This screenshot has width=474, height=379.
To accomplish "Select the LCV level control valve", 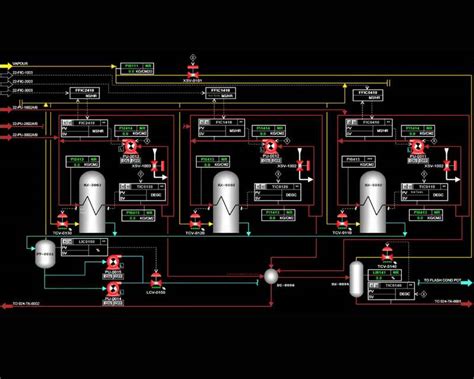I will 156,281.
